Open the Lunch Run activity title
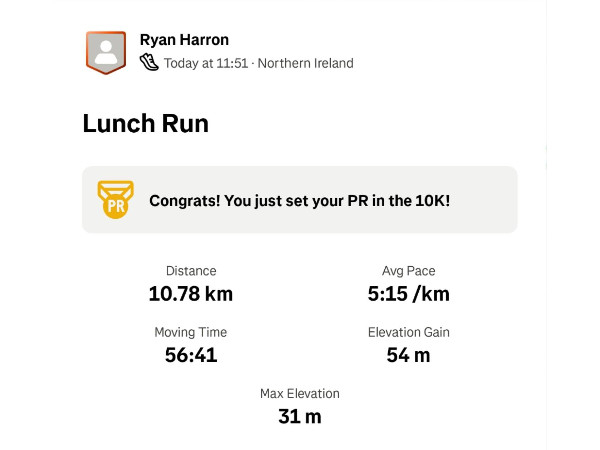Image resolution: width=600 pixels, height=450 pixels. [145, 124]
